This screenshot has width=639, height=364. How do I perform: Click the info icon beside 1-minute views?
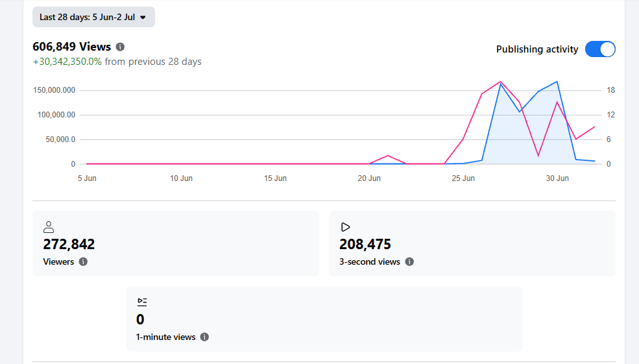coord(204,337)
